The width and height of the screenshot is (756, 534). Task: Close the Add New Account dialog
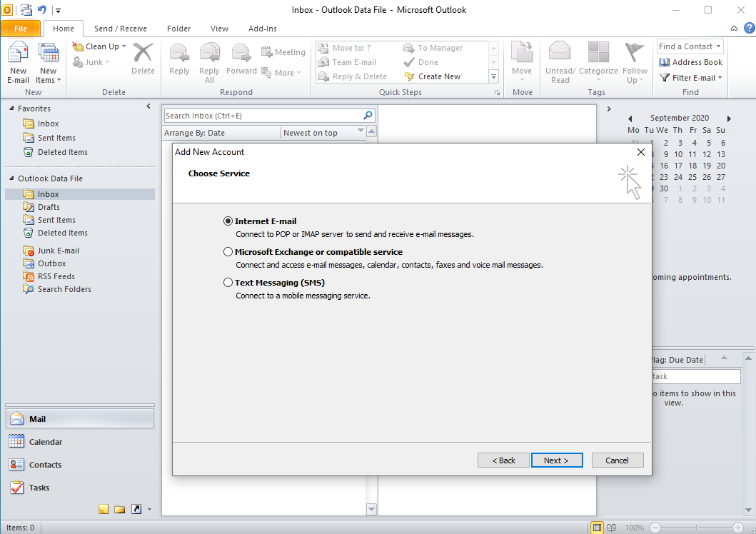point(641,152)
